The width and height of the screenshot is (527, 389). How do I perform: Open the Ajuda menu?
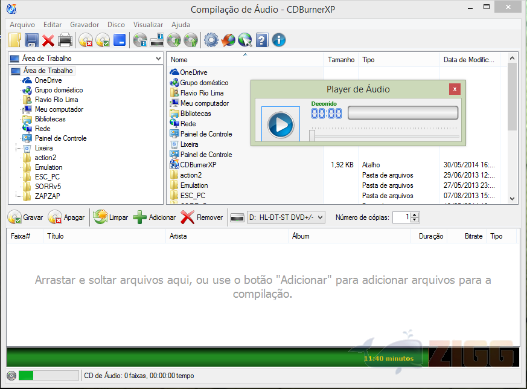[181, 25]
